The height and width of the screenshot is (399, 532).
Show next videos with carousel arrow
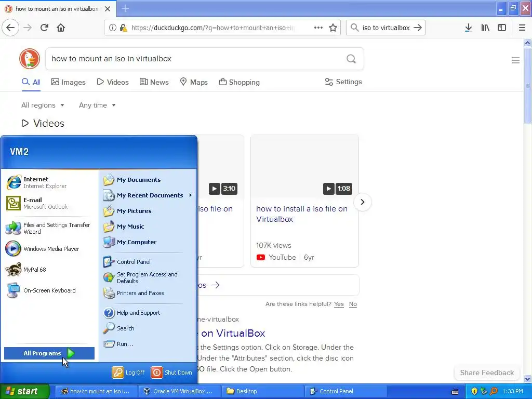point(362,202)
